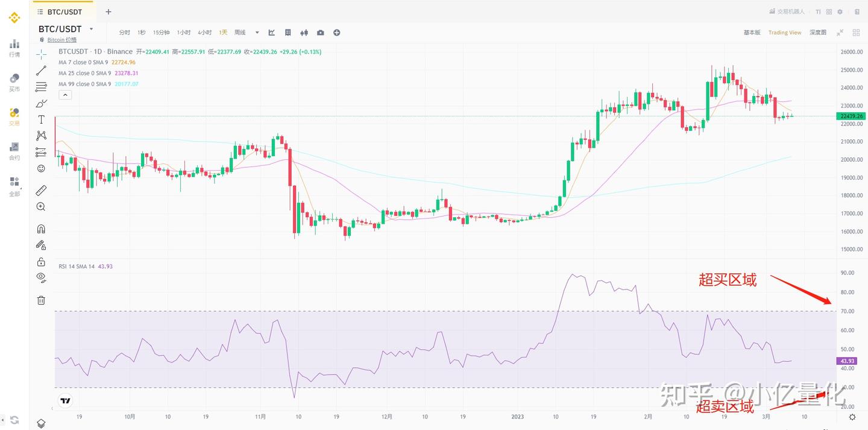Click the MA 99 close indicator legend
868x430 pixels.
98,84
